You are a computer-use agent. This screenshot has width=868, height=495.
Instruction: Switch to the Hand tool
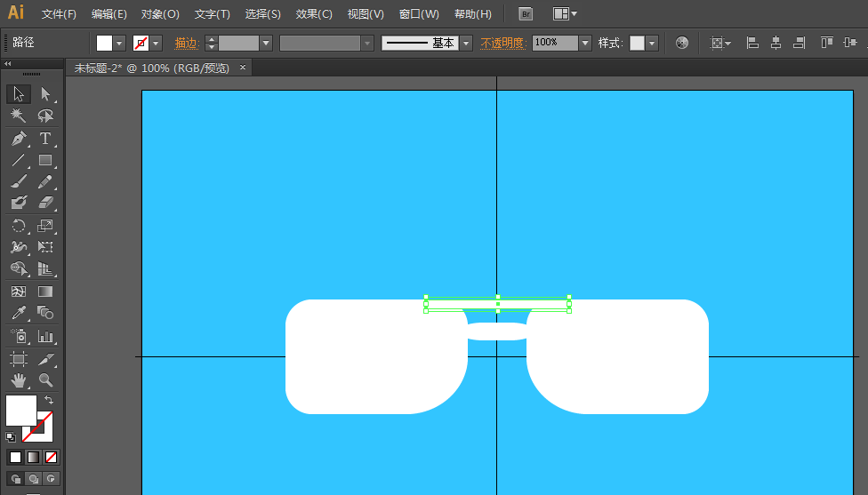[x=19, y=380]
